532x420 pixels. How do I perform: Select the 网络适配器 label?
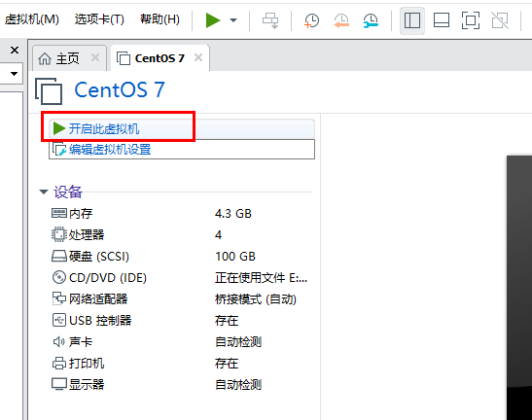coord(98,298)
